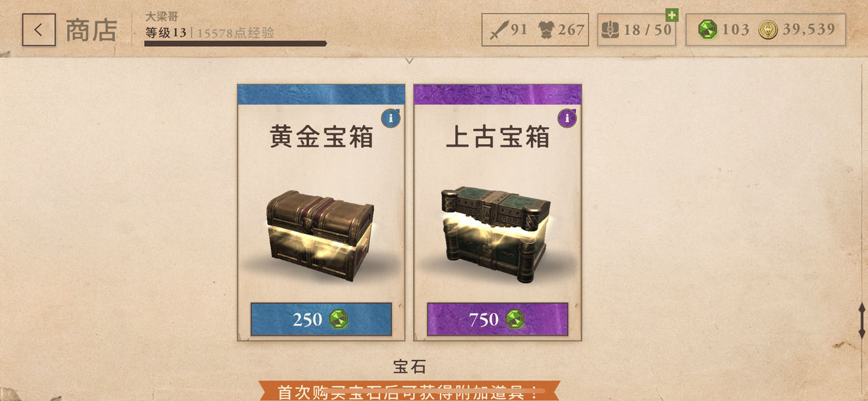Collapse section using the small top chevron
The image size is (868, 401).
click(x=410, y=60)
